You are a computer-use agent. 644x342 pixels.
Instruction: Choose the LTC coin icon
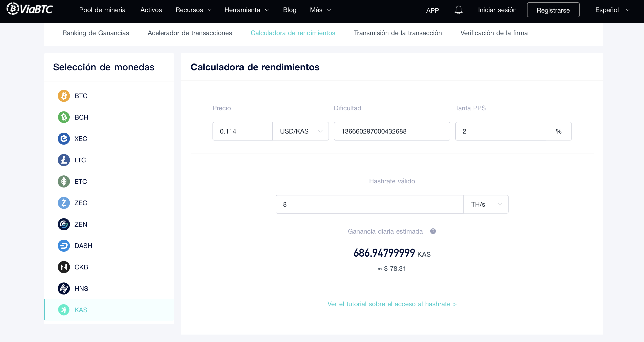point(64,160)
